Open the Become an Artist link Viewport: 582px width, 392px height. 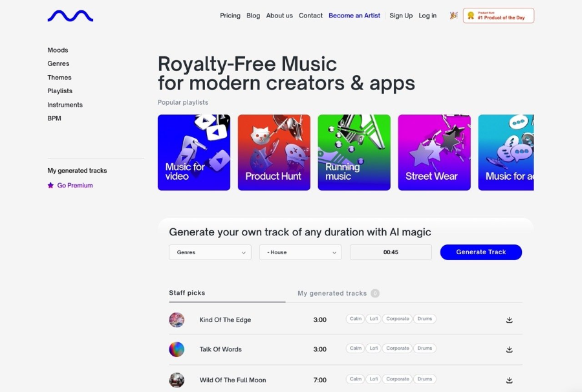click(x=354, y=16)
